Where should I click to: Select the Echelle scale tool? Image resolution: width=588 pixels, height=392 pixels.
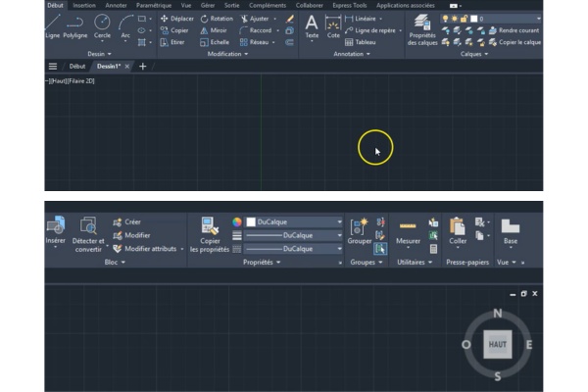215,42
